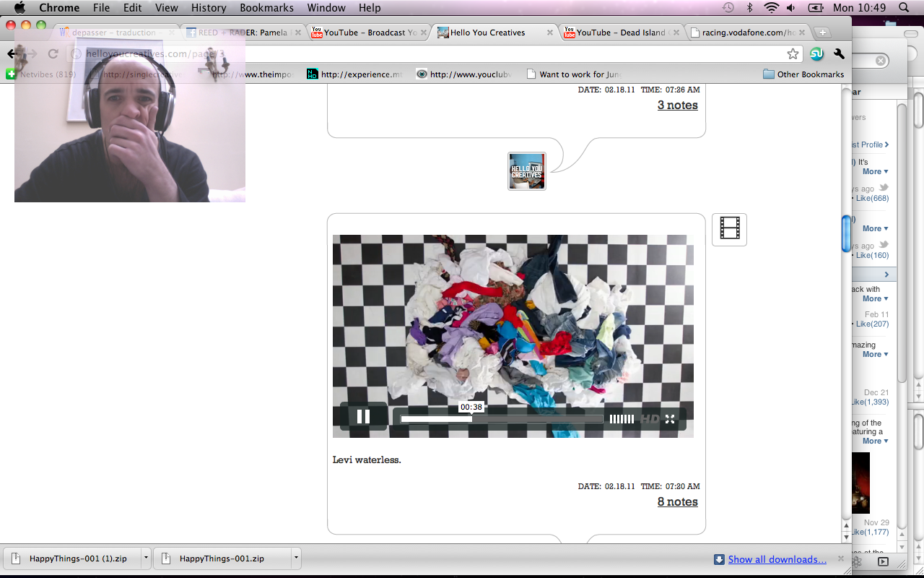
Task: Toggle HD quality on the video
Action: [650, 419]
